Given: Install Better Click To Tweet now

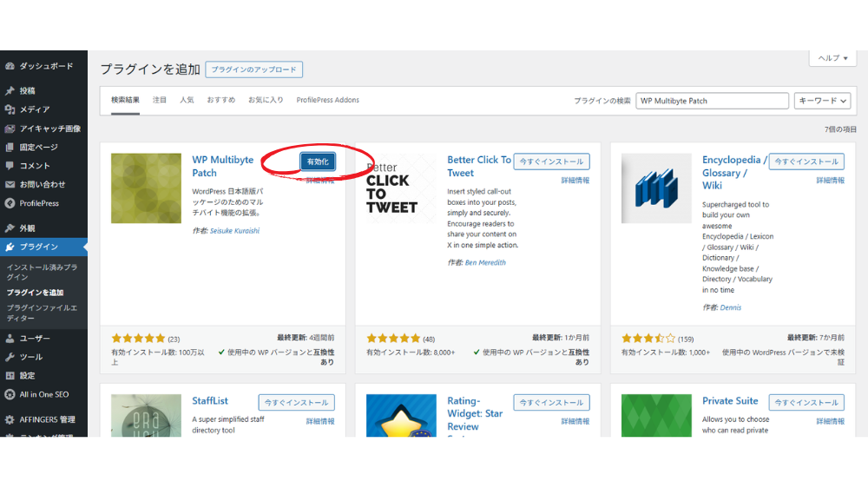Looking at the screenshot, I should (551, 162).
